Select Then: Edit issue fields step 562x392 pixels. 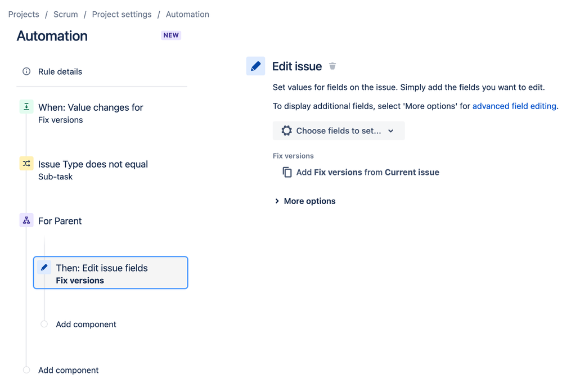110,273
